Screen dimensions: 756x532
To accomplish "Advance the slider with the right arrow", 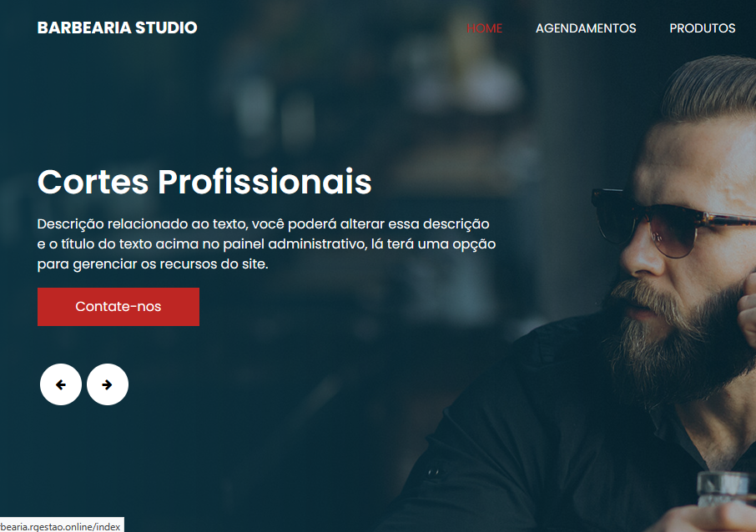I will click(x=108, y=384).
